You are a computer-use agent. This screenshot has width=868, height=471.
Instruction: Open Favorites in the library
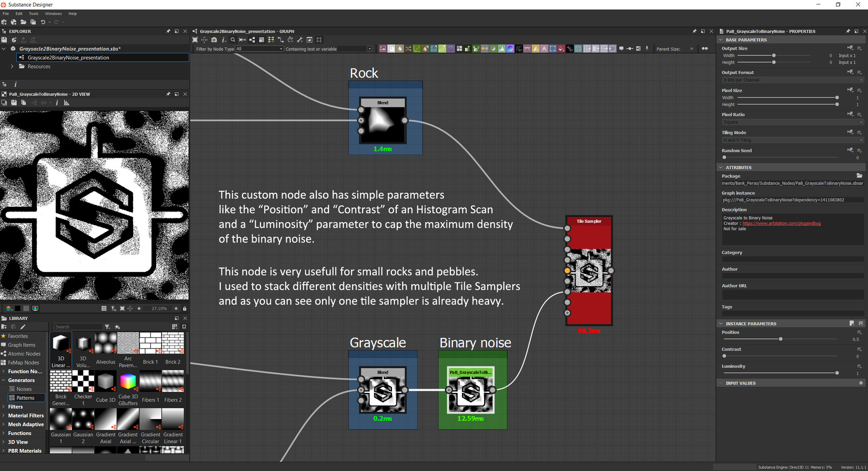(18, 336)
